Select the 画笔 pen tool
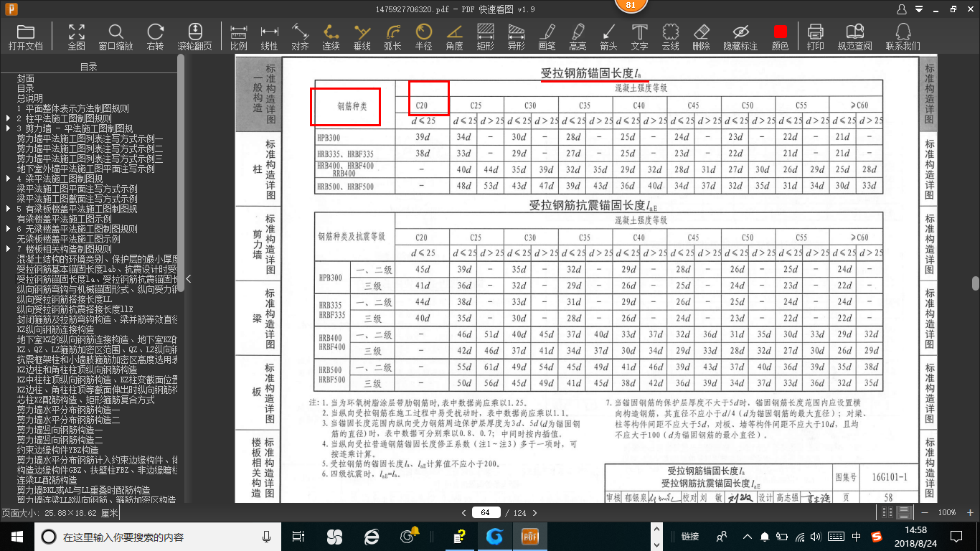 547,37
